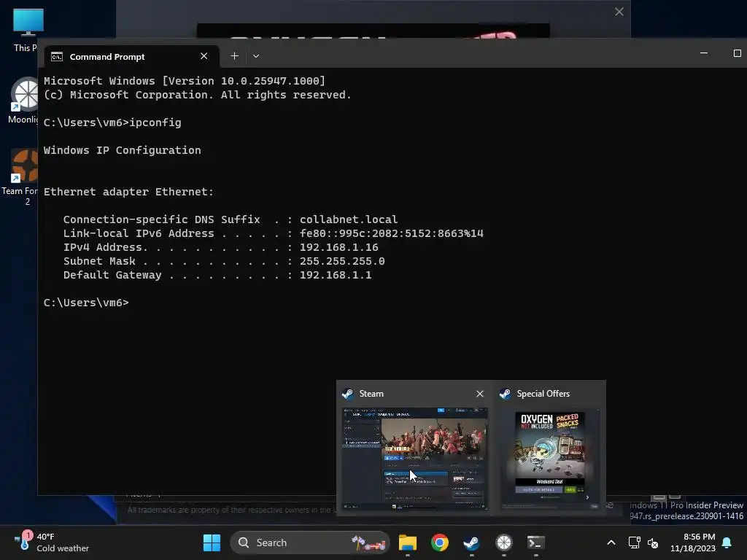
Task: Launch Google Chrome from the taskbar
Action: [440, 542]
